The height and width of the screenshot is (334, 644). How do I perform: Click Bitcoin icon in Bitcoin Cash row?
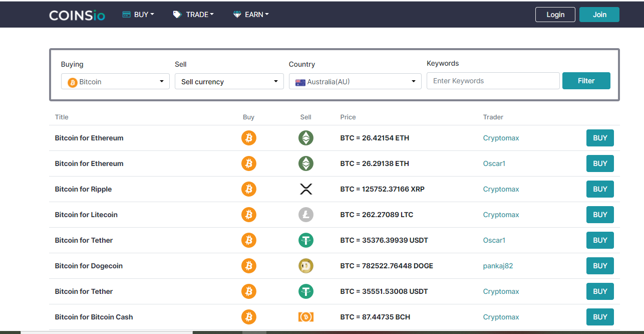click(249, 317)
